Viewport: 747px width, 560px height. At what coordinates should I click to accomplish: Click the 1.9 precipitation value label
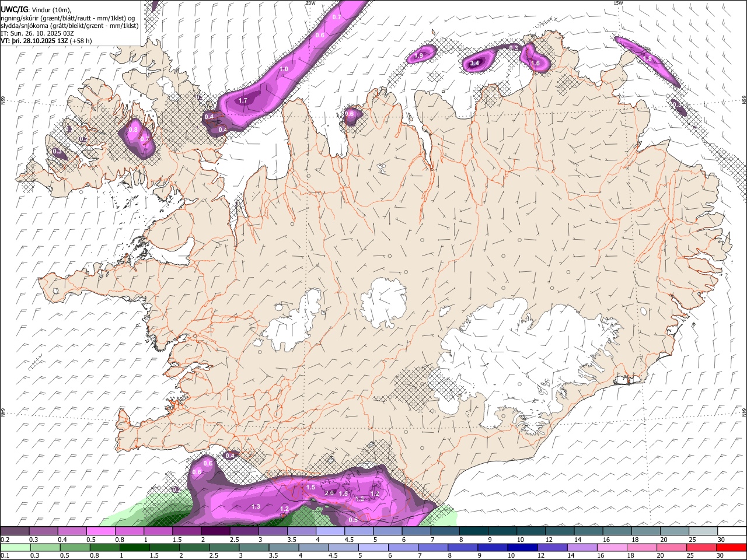(x=418, y=56)
